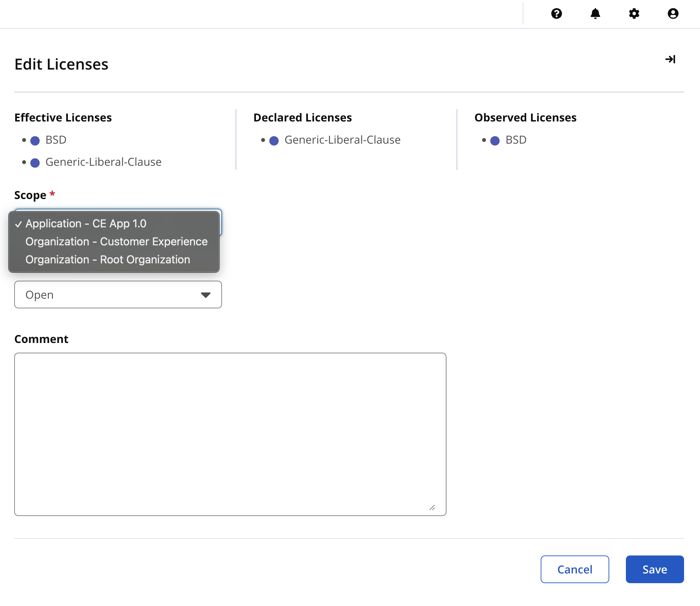Open the notifications bell icon

coord(595,13)
